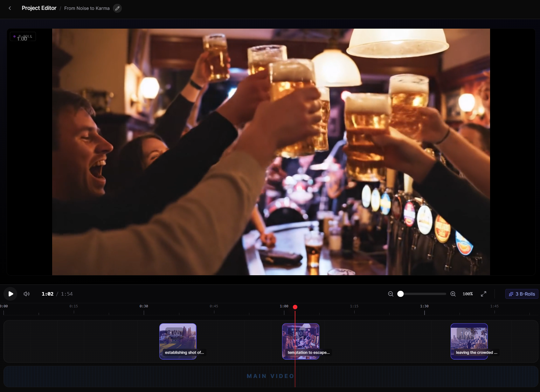The width and height of the screenshot is (540, 392).
Task: Select the leaving the crowded city clip
Action: pyautogui.click(x=469, y=341)
